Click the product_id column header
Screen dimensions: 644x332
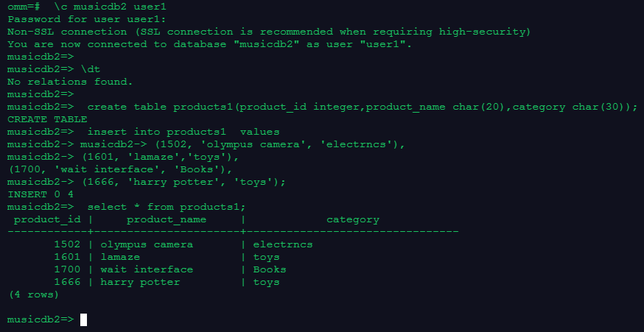(x=47, y=219)
